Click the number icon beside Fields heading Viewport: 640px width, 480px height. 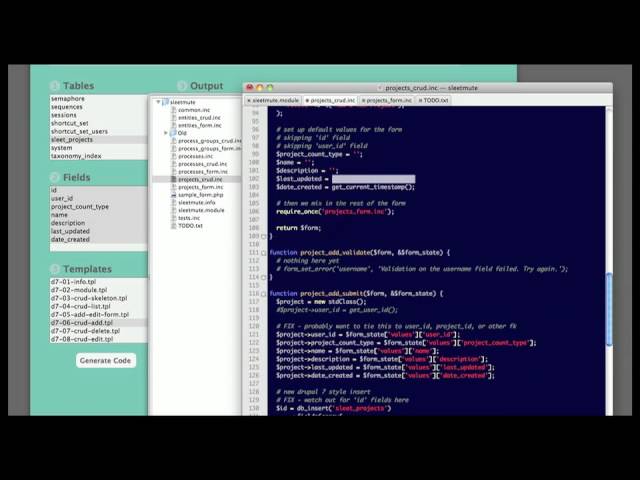[56, 177]
